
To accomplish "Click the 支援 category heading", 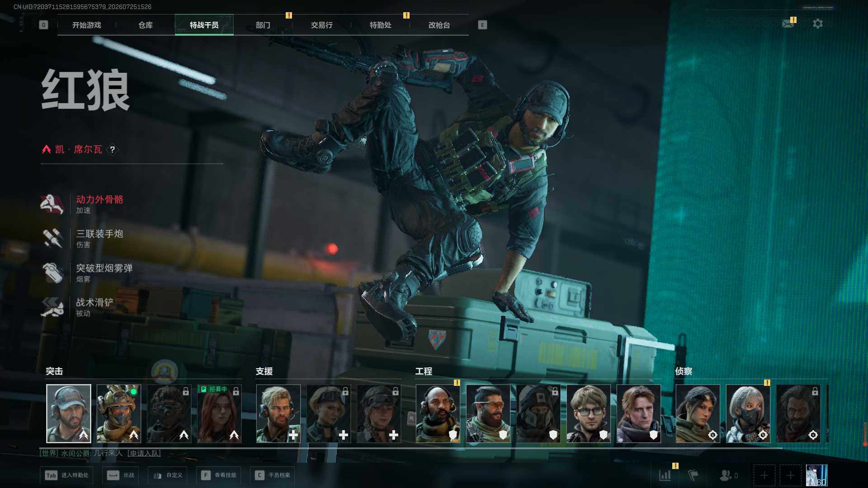I will [264, 371].
